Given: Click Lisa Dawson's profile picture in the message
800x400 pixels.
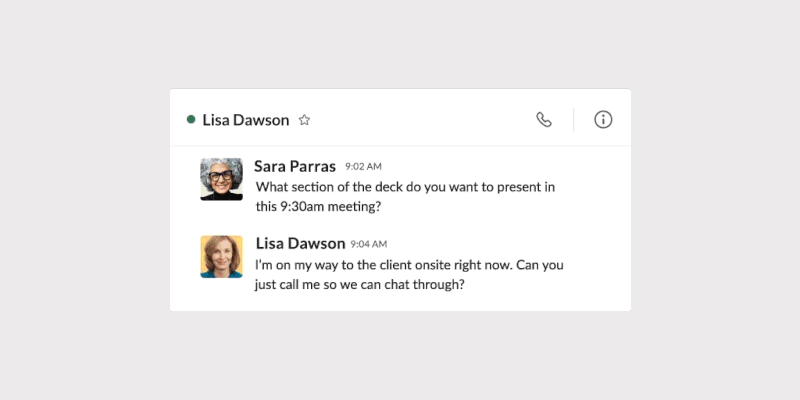Looking at the screenshot, I should [x=221, y=256].
